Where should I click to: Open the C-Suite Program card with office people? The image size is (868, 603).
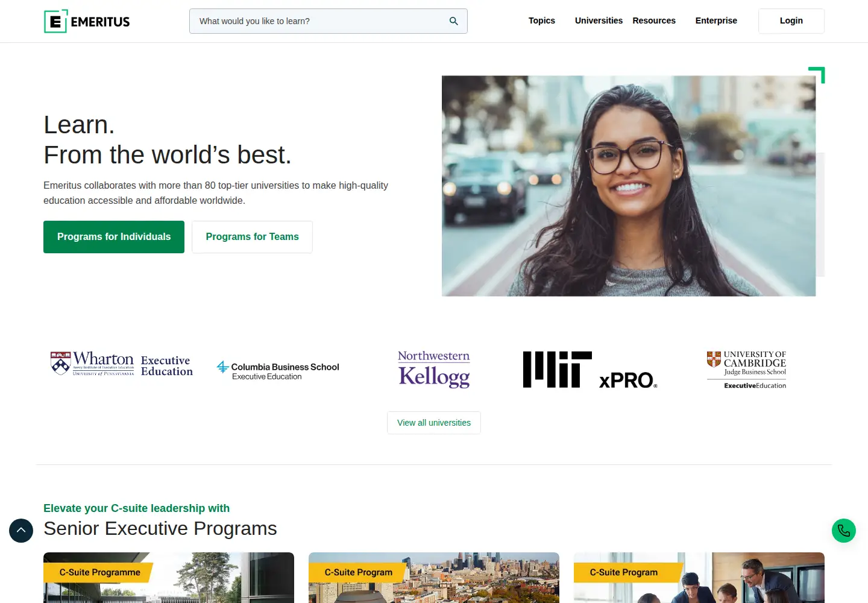(699, 578)
